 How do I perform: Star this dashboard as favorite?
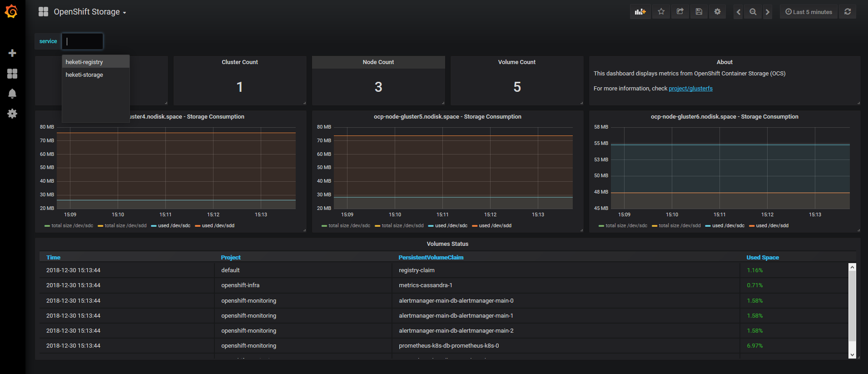[x=661, y=12]
